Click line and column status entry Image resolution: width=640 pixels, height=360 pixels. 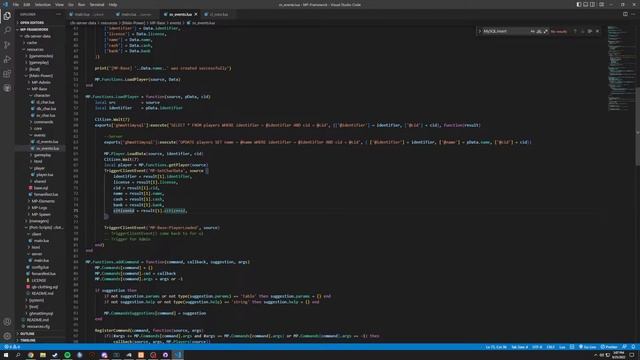point(496,347)
